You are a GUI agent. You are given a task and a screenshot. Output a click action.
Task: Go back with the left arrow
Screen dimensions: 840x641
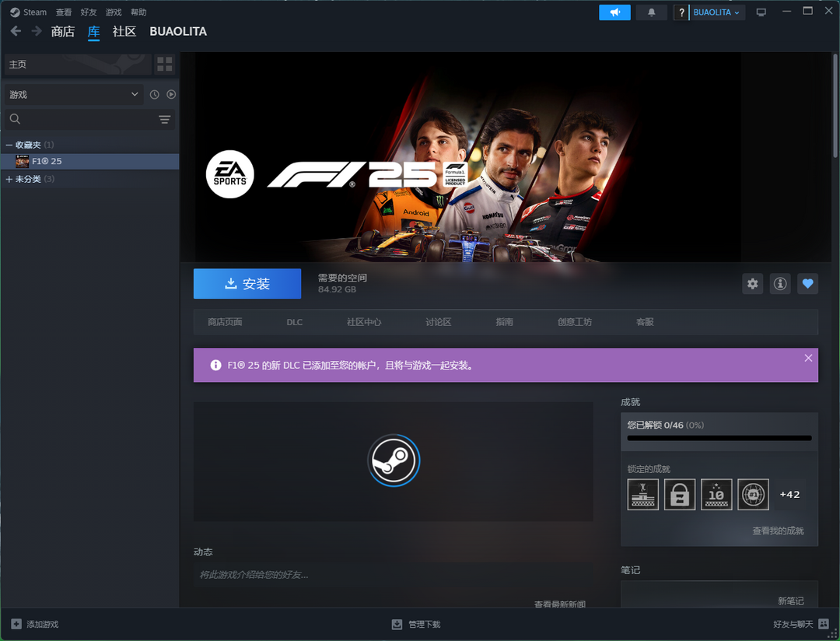click(x=16, y=31)
